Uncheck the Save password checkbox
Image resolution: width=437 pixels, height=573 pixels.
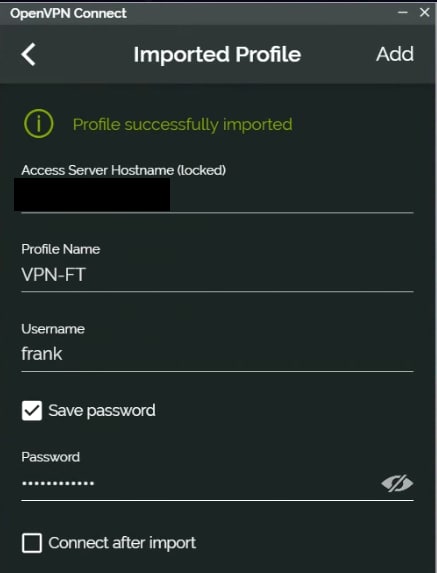(32, 410)
